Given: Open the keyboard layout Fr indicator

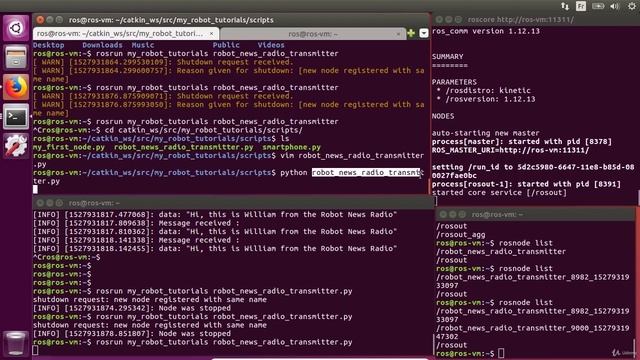Looking at the screenshot, I should coord(581,6).
